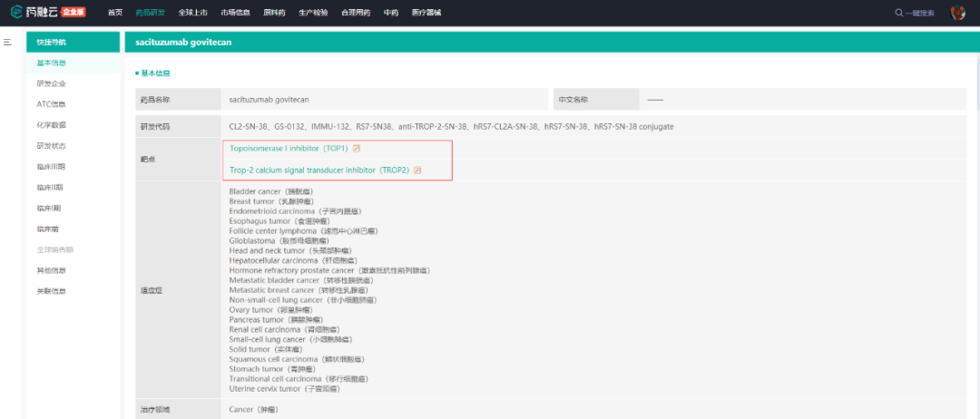Click the 药品名称 value sacituzumab govitecan
The image size is (980, 419).
269,99
